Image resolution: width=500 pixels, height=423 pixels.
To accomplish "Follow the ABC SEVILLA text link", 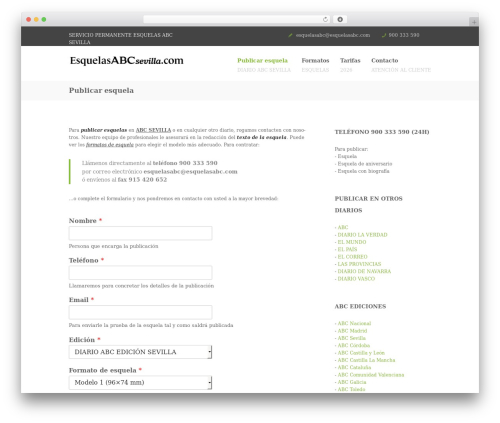I will tap(153, 130).
